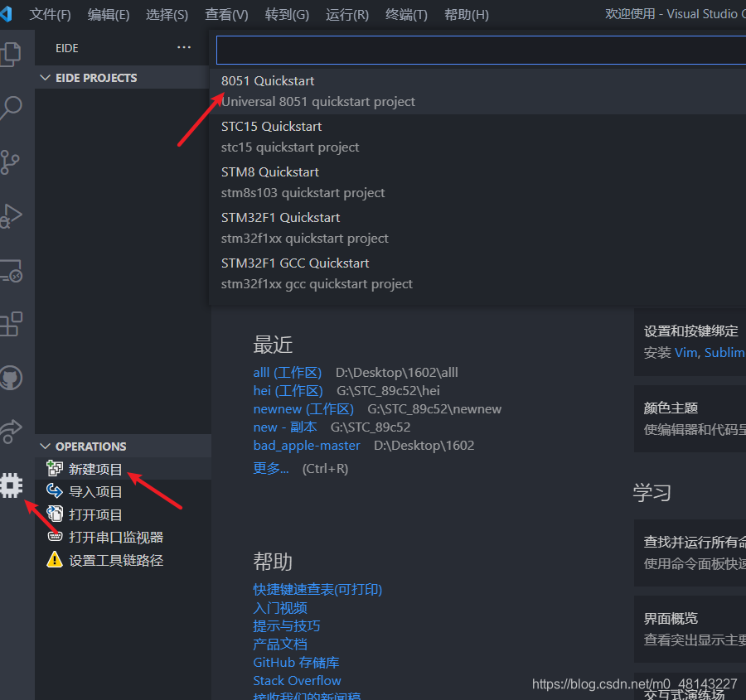Click 更多... recent items link
Image resolution: width=746 pixels, height=700 pixels.
[271, 468]
